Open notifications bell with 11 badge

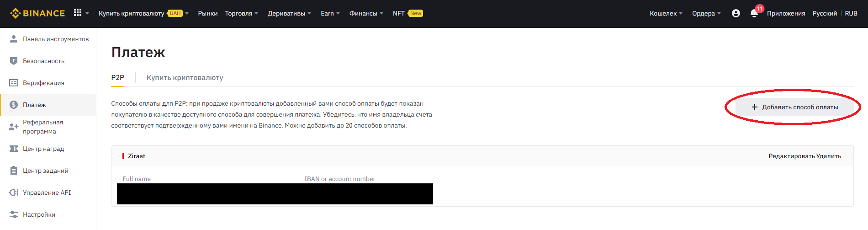[755, 13]
